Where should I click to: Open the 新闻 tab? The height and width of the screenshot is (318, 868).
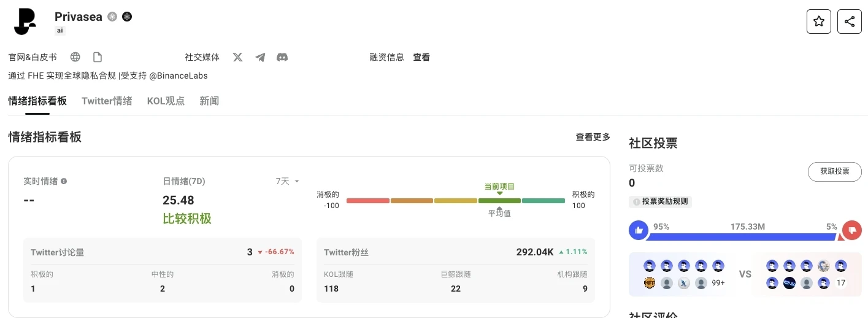209,101
